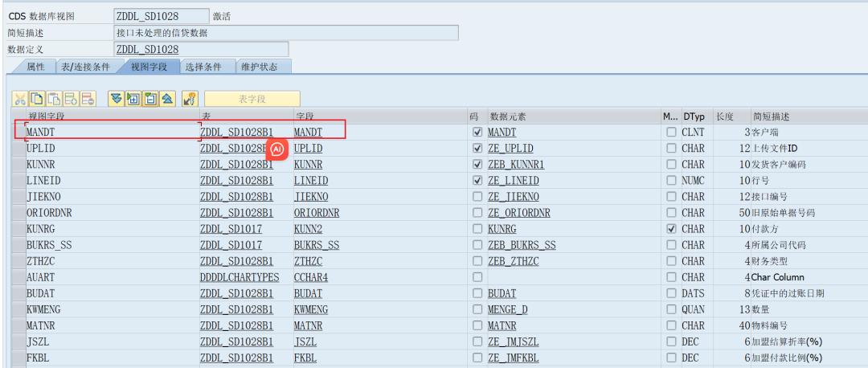868x368 pixels.
Task: Click the Collapse (minus box) toolbar icon
Action: point(150,99)
